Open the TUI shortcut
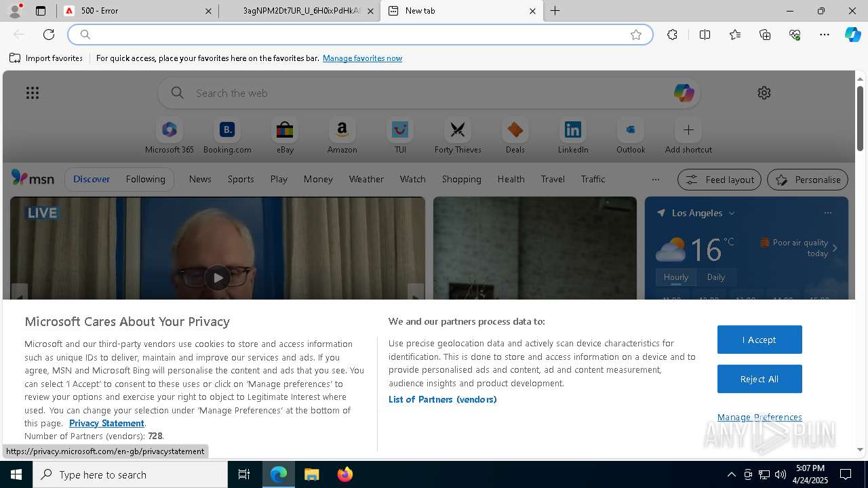This screenshot has height=488, width=868. (400, 136)
